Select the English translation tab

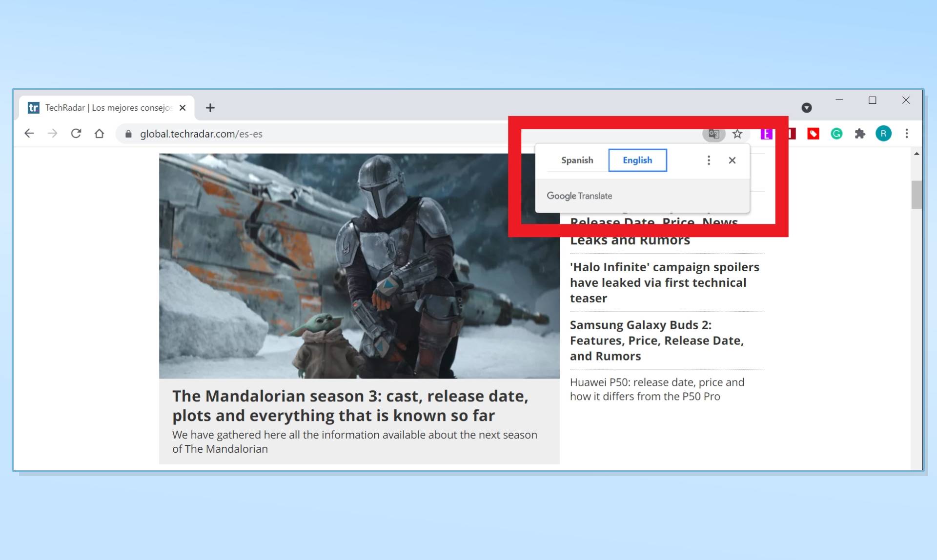pyautogui.click(x=637, y=160)
